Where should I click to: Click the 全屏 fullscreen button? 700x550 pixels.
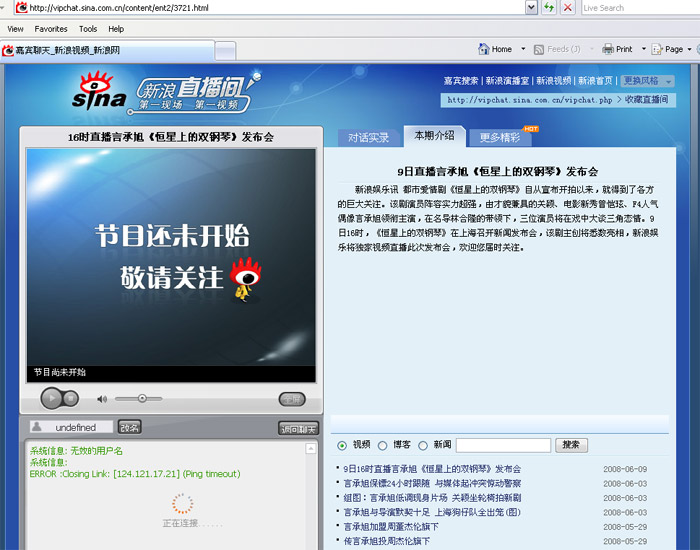(292, 399)
